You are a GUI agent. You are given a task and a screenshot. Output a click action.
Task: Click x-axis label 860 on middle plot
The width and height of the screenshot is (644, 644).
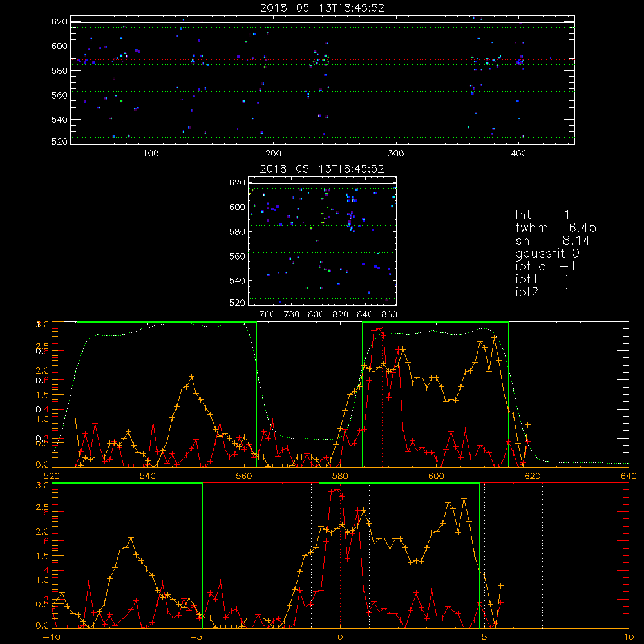[x=390, y=315]
